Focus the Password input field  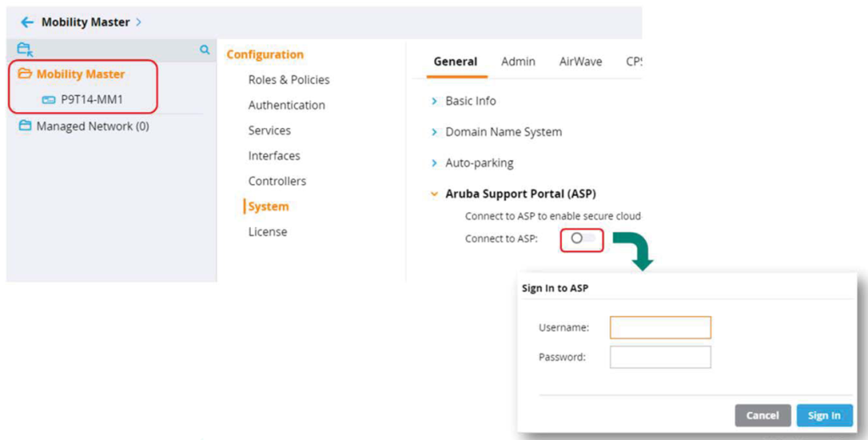tap(660, 357)
